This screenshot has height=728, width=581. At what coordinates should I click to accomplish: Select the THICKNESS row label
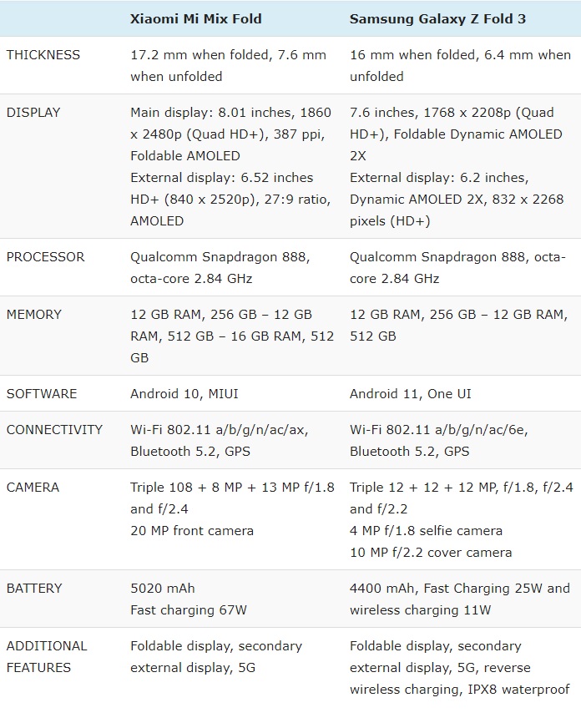[x=43, y=55]
